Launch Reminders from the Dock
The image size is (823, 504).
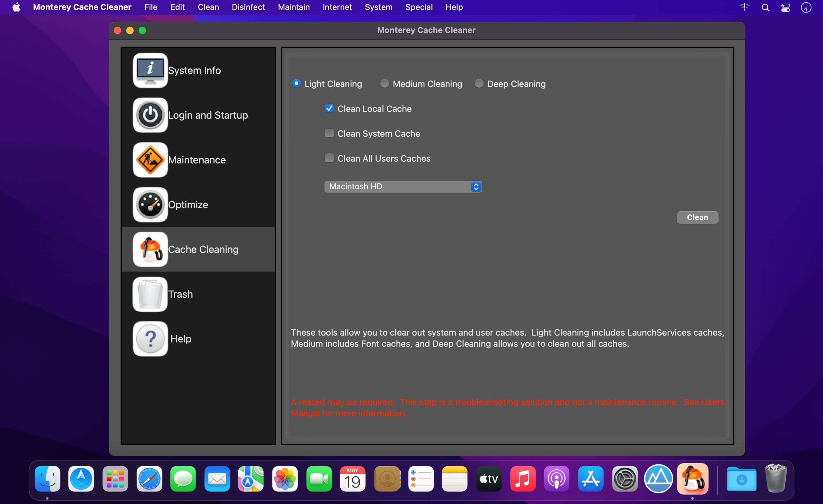[421, 479]
